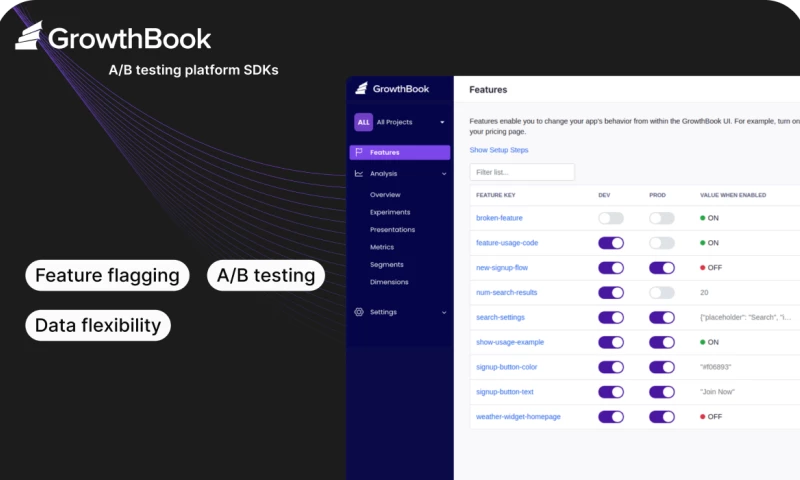Click the Feature flagging pill

coord(107,275)
